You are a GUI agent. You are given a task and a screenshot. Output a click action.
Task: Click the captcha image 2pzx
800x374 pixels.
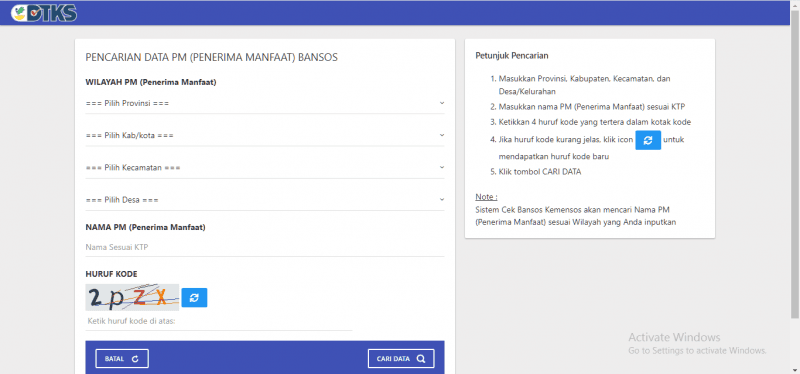[132, 297]
